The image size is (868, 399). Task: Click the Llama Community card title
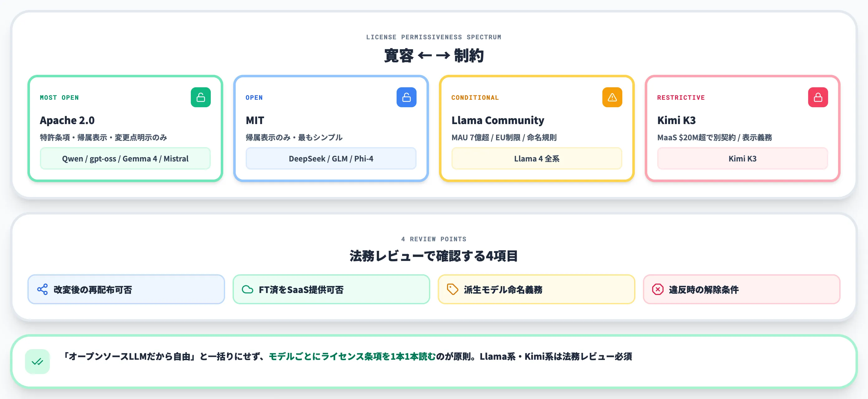[498, 120]
